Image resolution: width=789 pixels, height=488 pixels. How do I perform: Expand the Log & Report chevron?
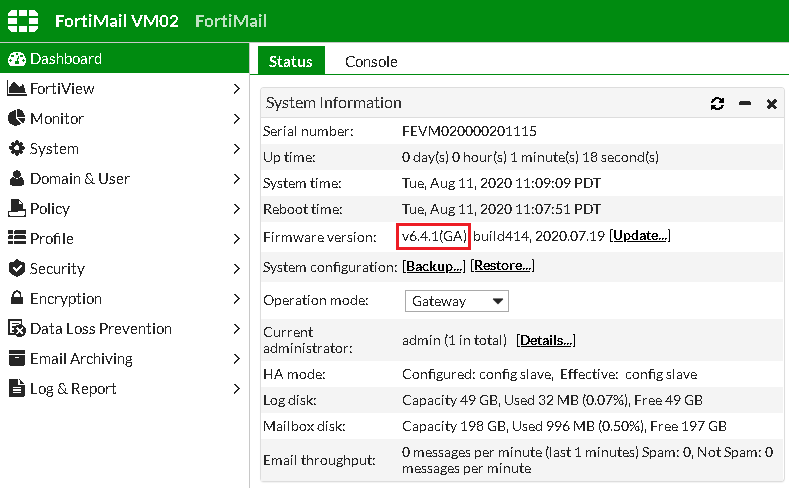(236, 388)
